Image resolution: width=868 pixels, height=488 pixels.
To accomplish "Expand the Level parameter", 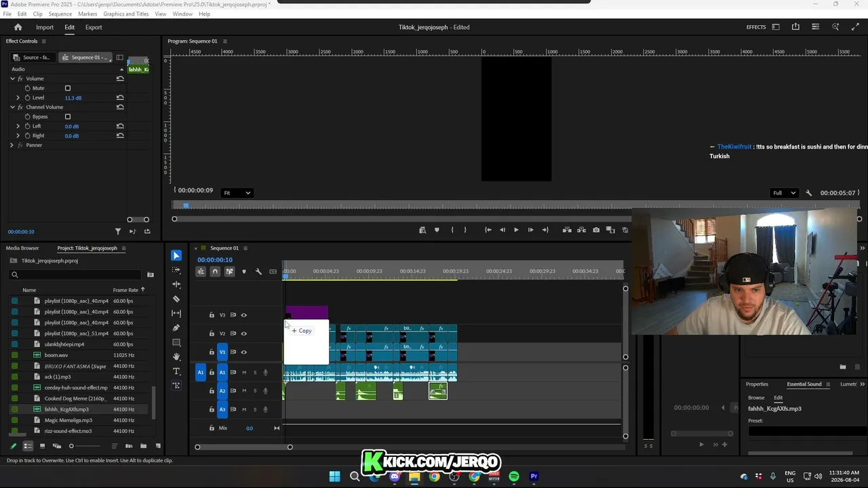I will coord(18,98).
